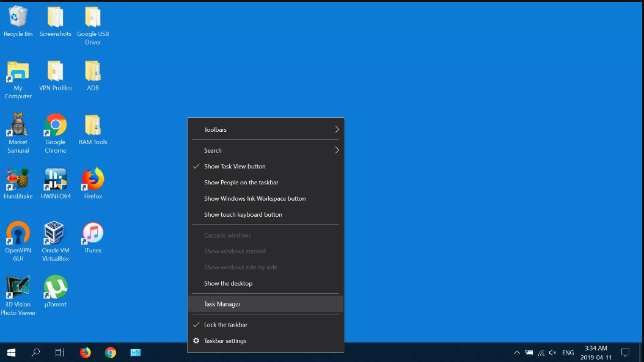Untick Show Task View button
The image size is (644, 362).
tap(266, 166)
